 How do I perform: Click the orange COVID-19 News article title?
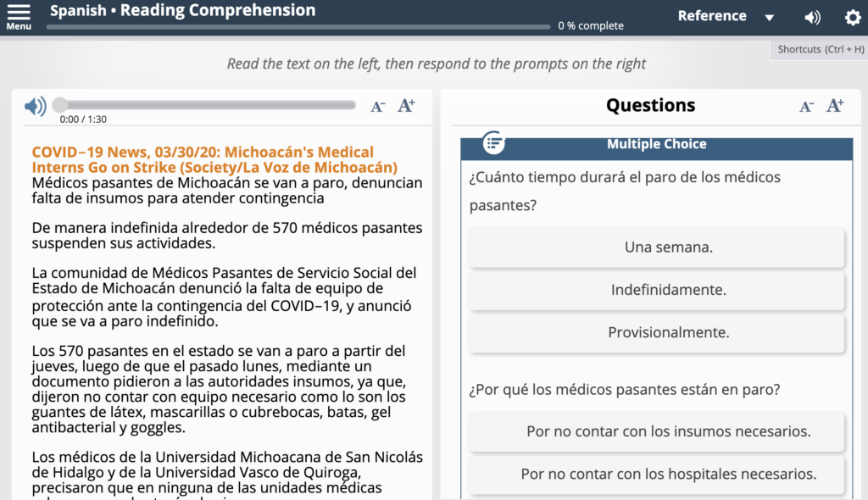[214, 159]
